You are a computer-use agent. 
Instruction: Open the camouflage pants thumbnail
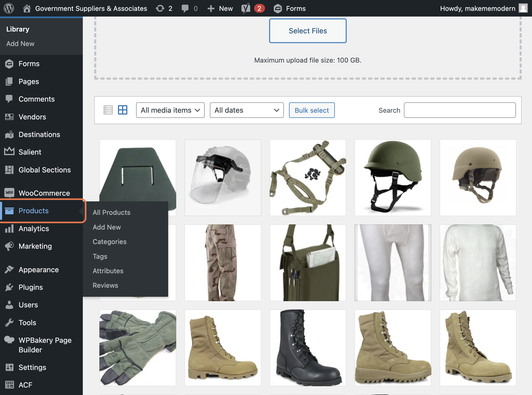pos(223,263)
